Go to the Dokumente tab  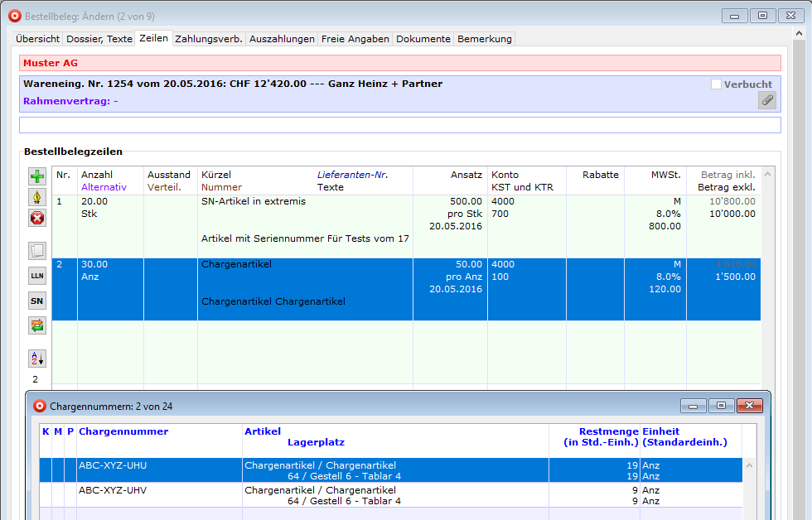(423, 39)
